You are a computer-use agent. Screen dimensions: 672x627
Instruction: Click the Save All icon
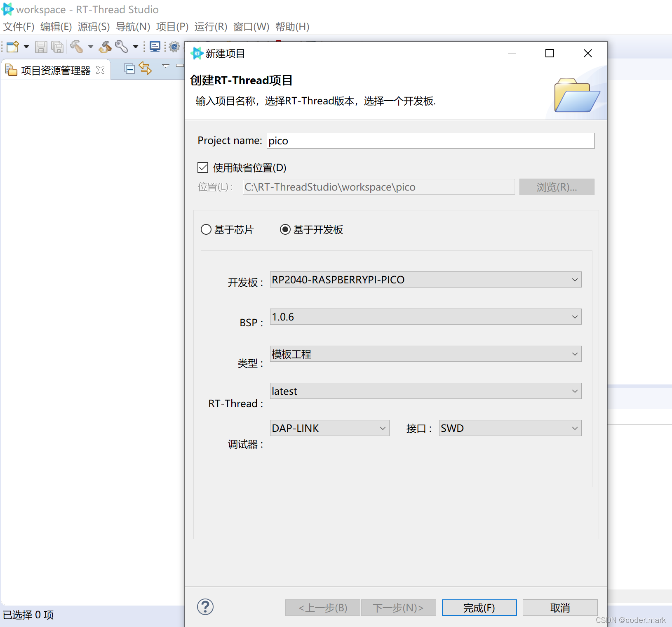pos(57,47)
